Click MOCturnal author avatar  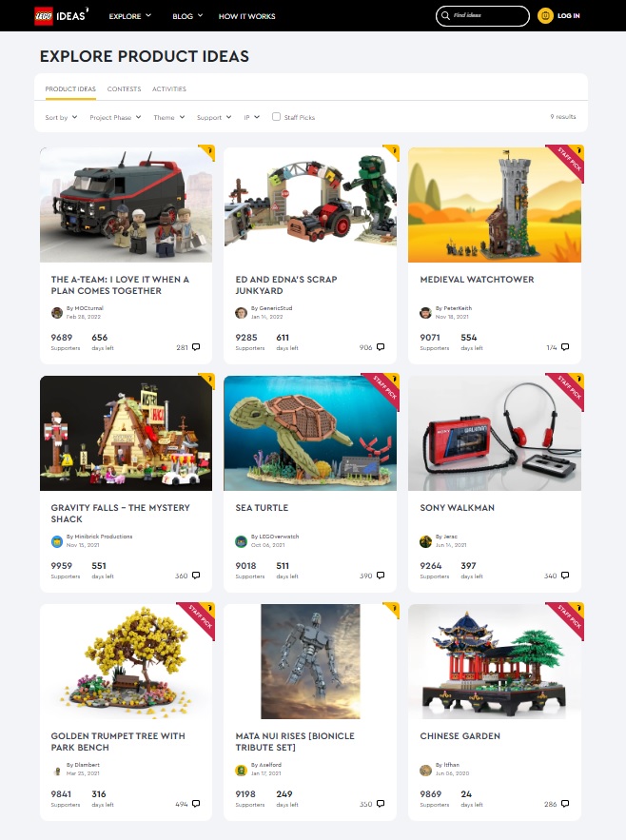[57, 313]
